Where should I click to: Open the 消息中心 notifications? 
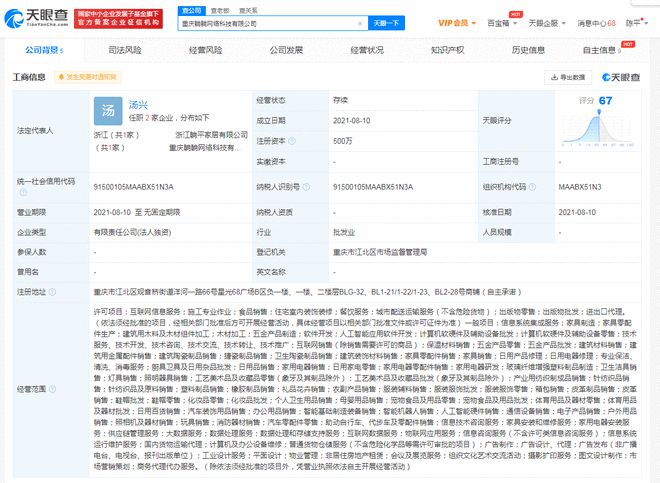[x=596, y=21]
